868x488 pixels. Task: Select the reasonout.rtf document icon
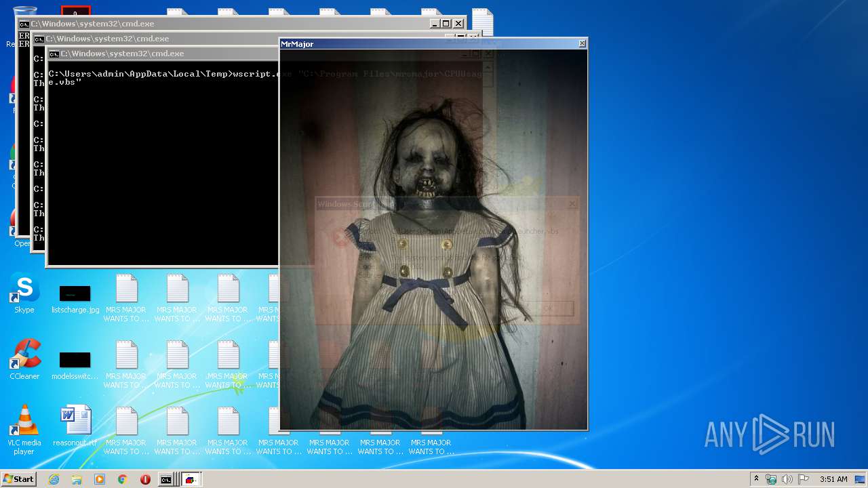(x=75, y=426)
